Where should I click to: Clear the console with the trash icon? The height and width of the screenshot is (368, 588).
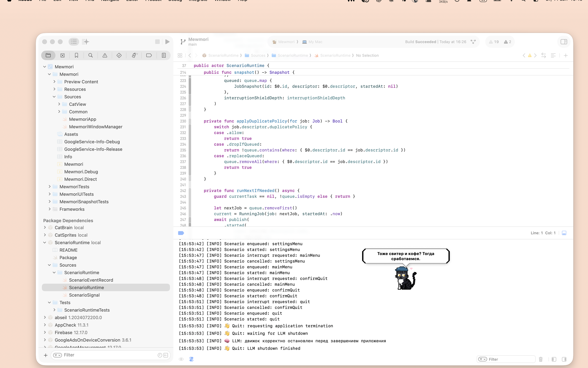(x=541, y=359)
